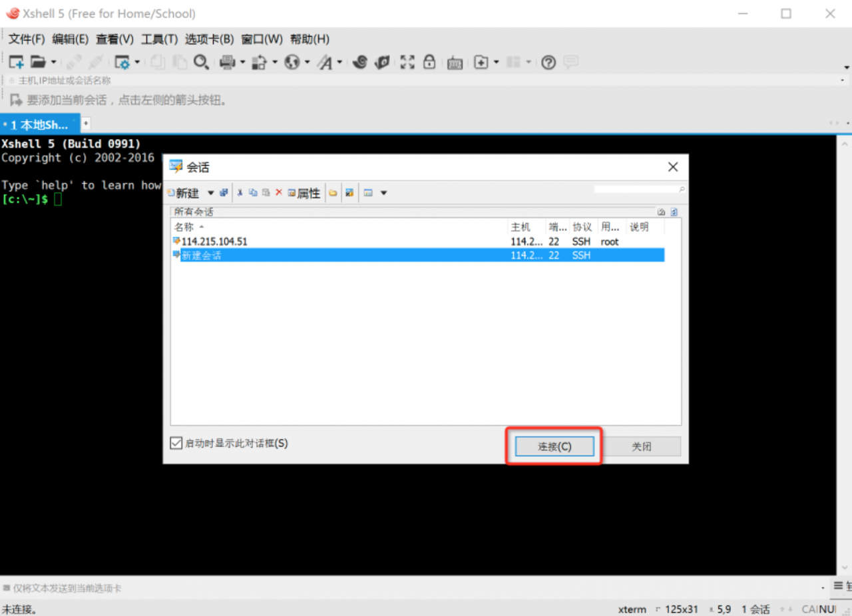The image size is (852, 616).
Task: Click the Copy icon in dialog toolbar
Action: (253, 193)
